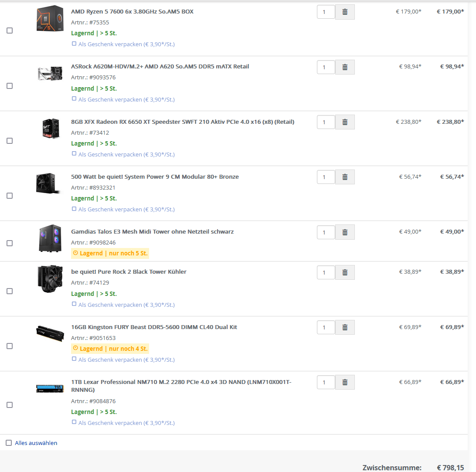Open 1TB Lexar Professional NM710 product link

pos(181,386)
